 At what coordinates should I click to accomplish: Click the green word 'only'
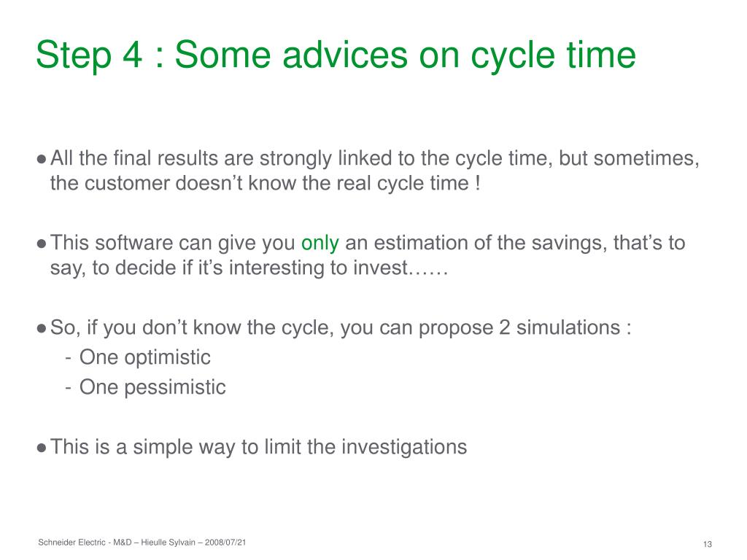[320, 244]
